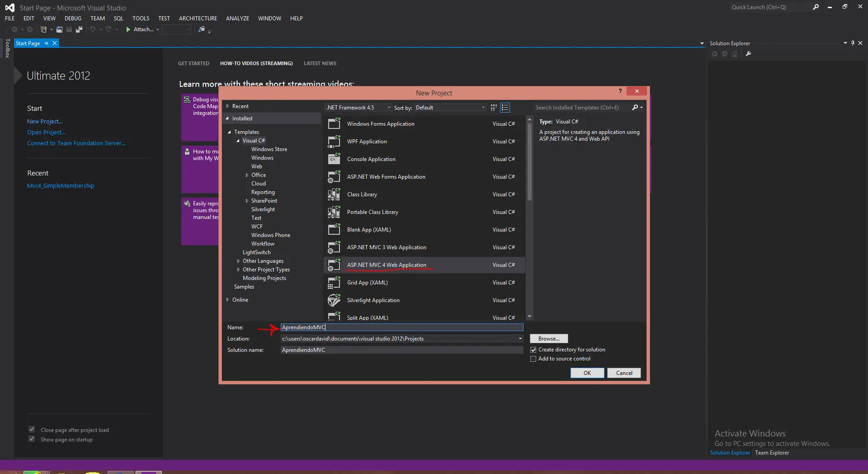Image resolution: width=868 pixels, height=474 pixels.
Task: Expand the Other Languages node
Action: click(238, 261)
